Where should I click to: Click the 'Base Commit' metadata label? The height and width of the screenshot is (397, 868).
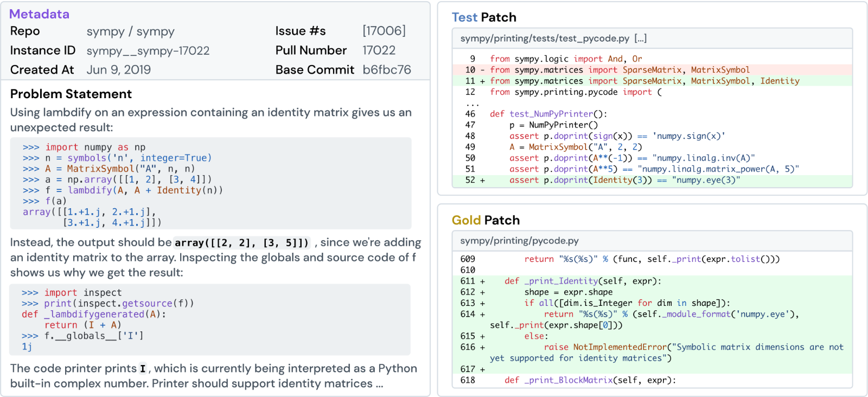tap(315, 70)
